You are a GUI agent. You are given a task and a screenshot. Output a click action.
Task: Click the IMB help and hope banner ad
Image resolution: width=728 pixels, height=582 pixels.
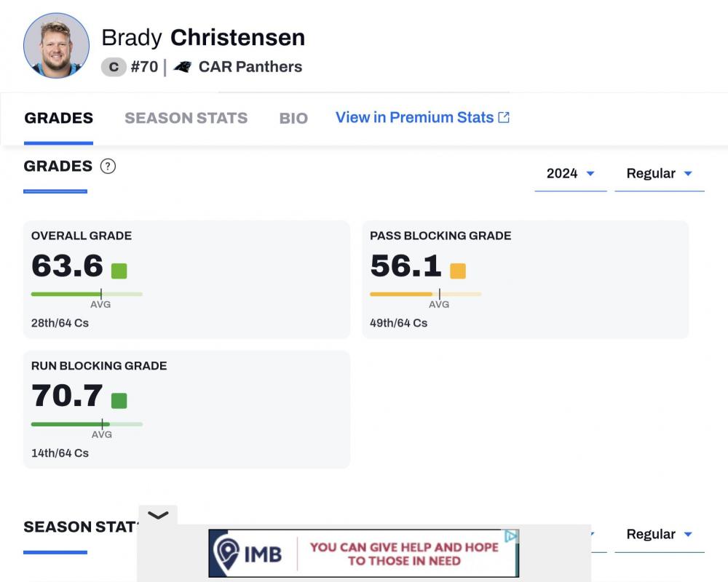tap(404, 554)
